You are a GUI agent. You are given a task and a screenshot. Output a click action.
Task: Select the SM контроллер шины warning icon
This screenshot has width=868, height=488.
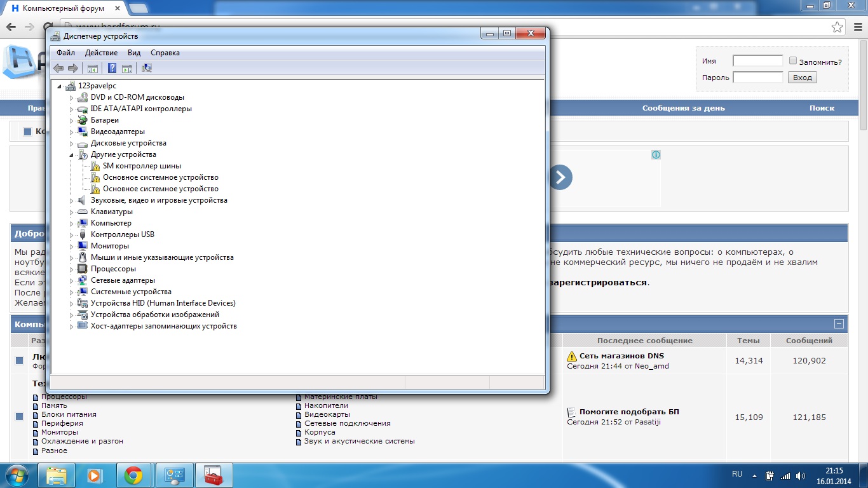point(94,166)
